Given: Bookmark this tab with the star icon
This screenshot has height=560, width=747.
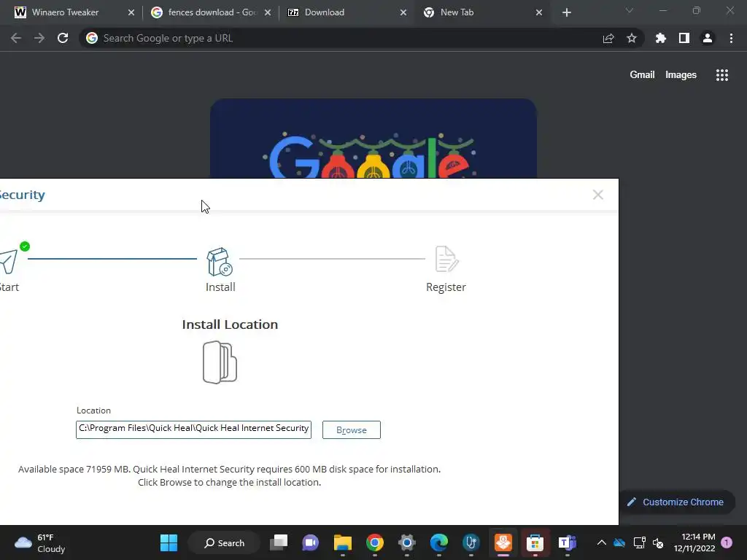Looking at the screenshot, I should [632, 38].
